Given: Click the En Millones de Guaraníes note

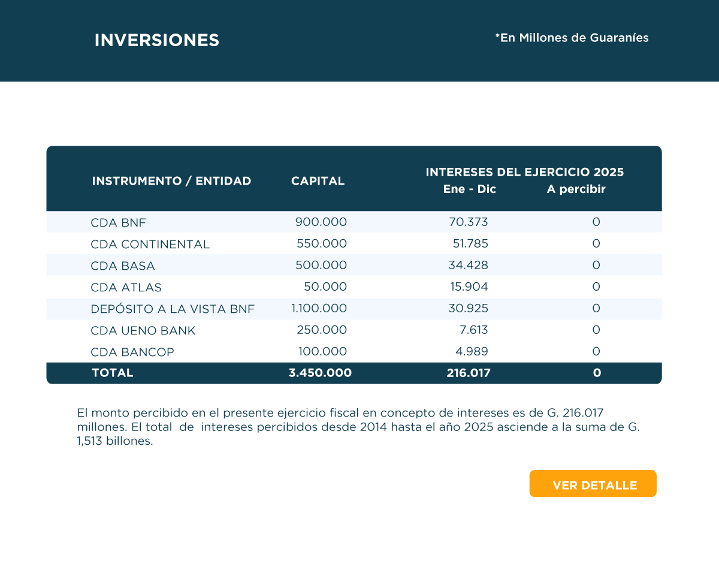Looking at the screenshot, I should point(572,38).
